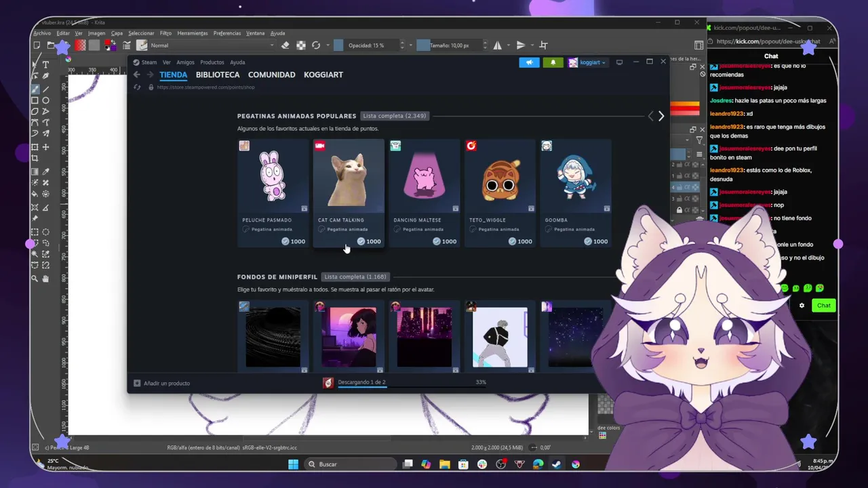Open Steam downloads status Descargando 1 de 2
868x488 pixels.
362,382
